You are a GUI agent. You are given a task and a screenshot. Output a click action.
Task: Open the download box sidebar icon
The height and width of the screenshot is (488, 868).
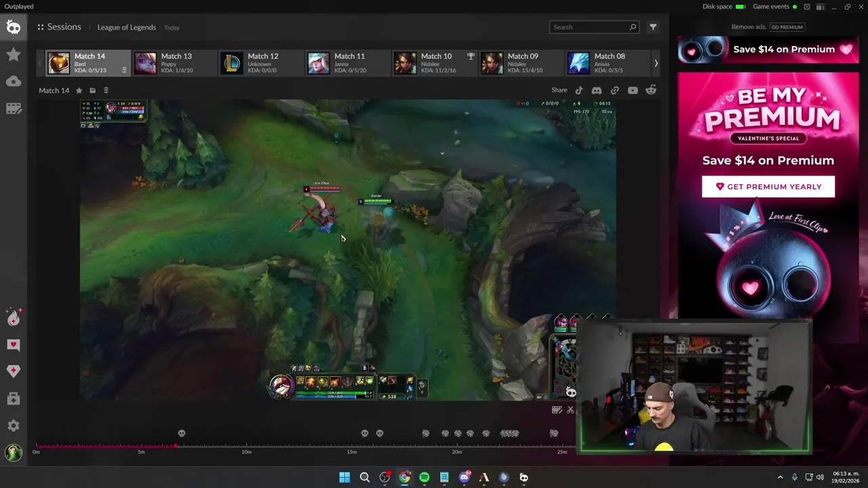[x=14, y=399]
